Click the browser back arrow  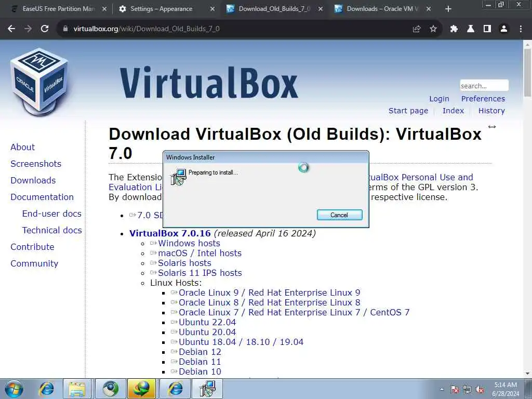point(11,29)
